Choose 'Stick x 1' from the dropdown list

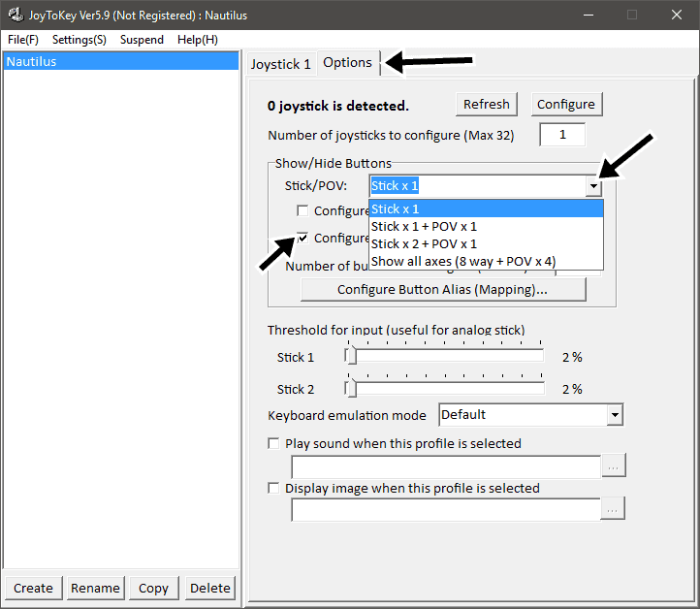[486, 208]
